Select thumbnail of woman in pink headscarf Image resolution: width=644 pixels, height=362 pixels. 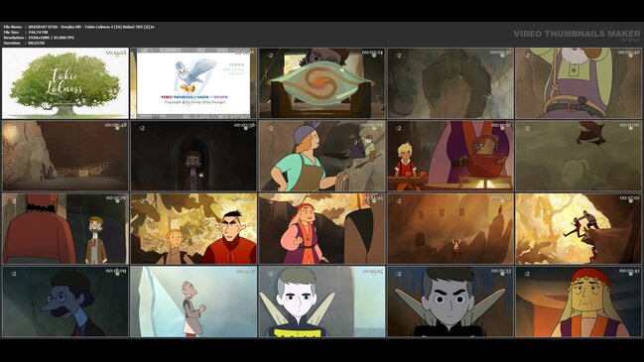[322, 229]
